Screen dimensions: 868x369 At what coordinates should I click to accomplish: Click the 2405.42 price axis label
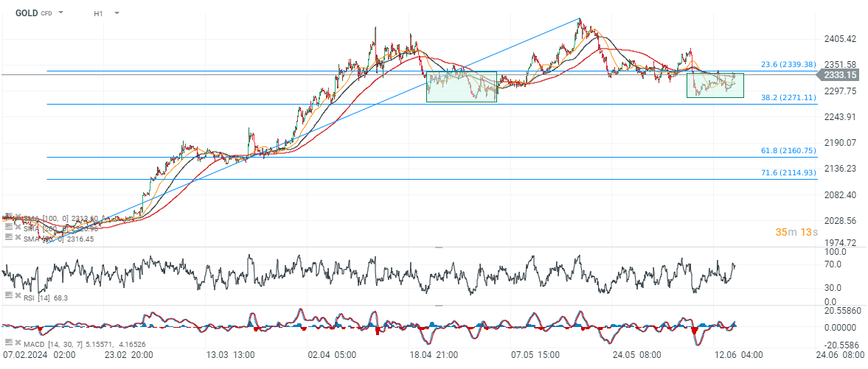(839, 39)
